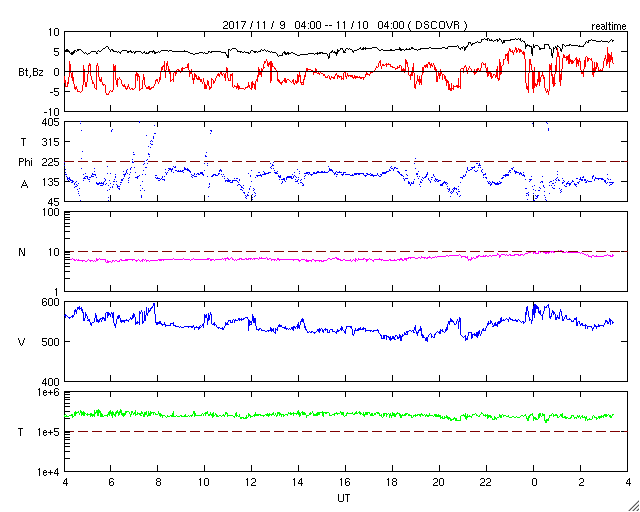Click the "16" hour tick on UT axis
This screenshot has width=640, height=512.
(345, 483)
